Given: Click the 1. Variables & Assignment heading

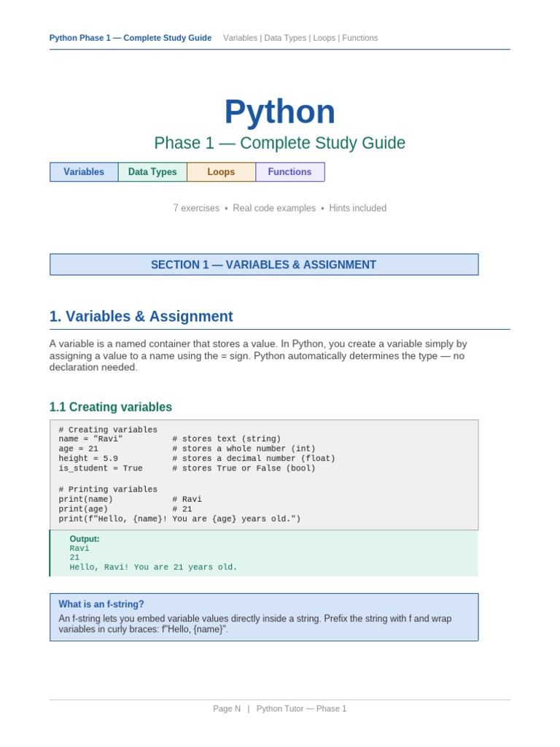Looking at the screenshot, I should point(141,317).
